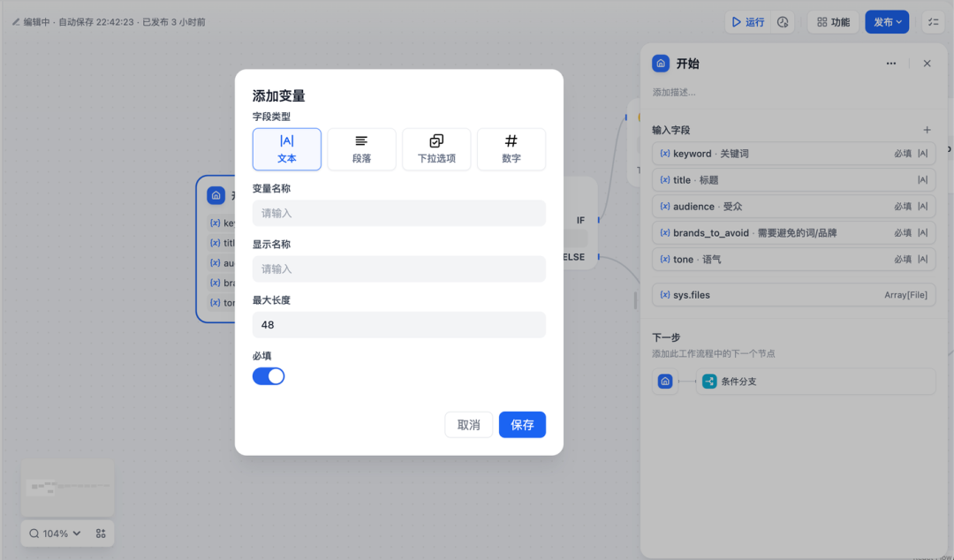This screenshot has height=560, width=954.
Task: Focus the 变量名称 input field
Action: click(399, 213)
